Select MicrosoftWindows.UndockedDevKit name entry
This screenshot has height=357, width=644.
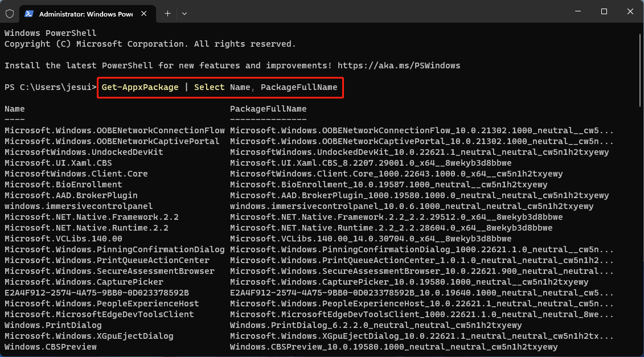[x=84, y=152]
